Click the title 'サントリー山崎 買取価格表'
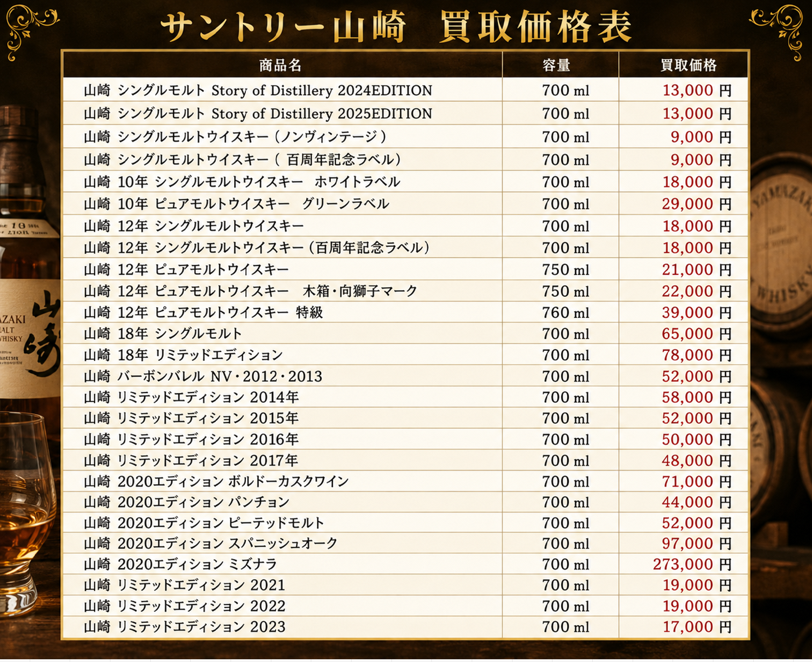Screen dimensions: 812x662 pos(396,27)
